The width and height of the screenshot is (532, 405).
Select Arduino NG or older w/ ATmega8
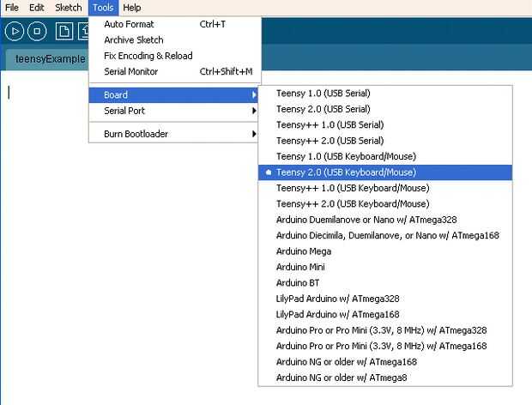click(x=385, y=378)
